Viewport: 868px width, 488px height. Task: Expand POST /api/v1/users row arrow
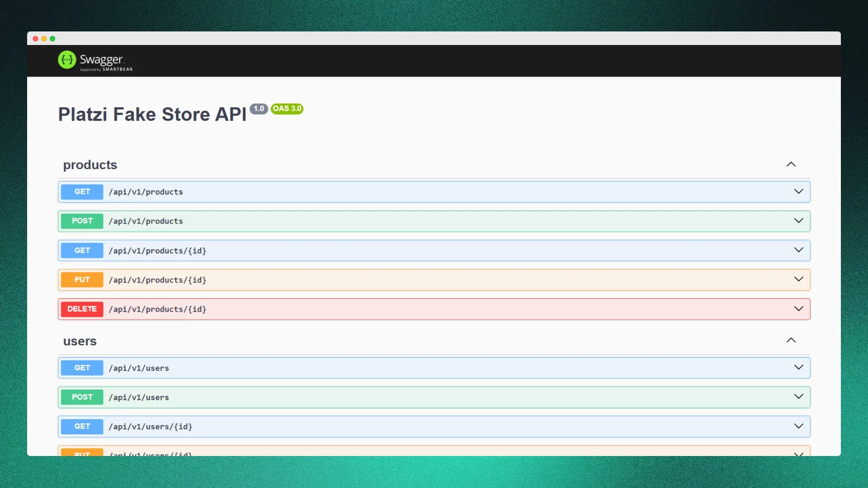click(799, 397)
